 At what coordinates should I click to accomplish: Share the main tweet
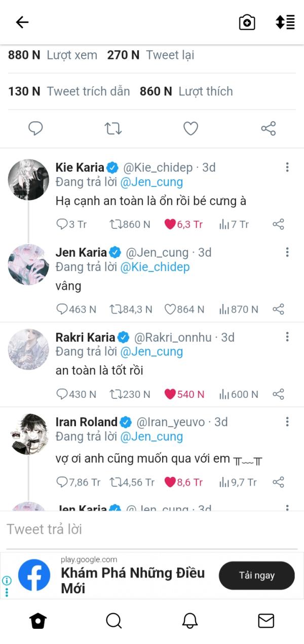[x=268, y=129]
